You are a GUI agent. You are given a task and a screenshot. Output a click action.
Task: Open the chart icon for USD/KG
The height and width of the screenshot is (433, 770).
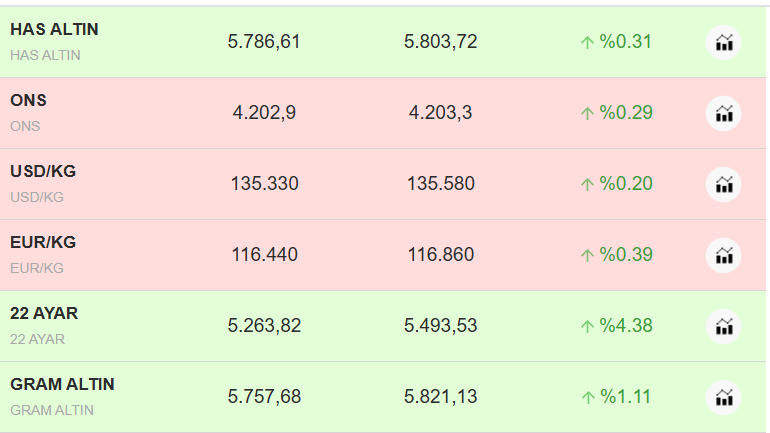[x=724, y=184]
